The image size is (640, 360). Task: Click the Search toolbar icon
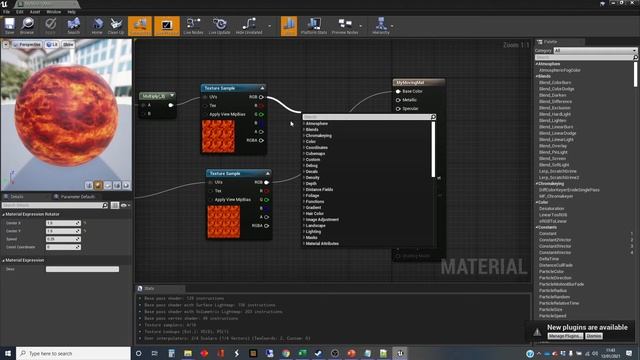click(73, 26)
